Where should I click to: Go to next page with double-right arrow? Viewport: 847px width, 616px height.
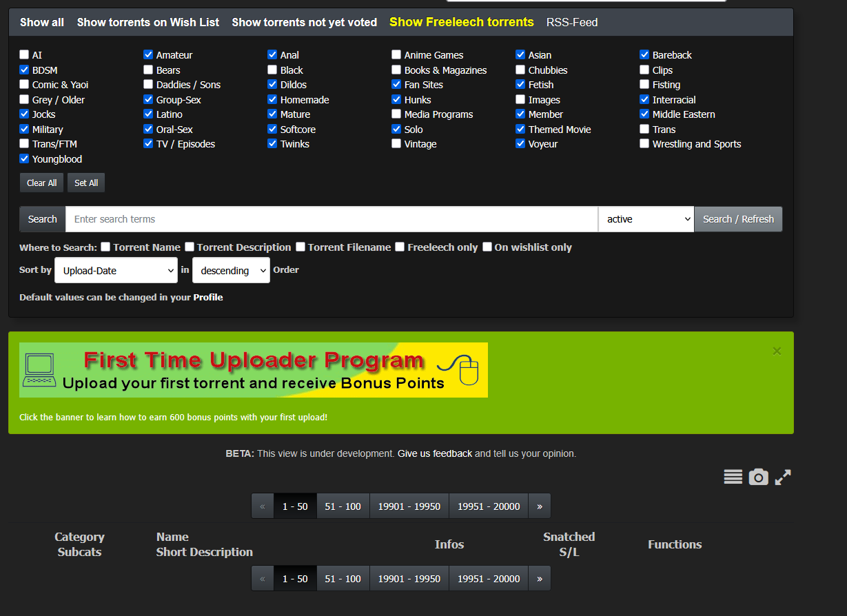point(539,505)
